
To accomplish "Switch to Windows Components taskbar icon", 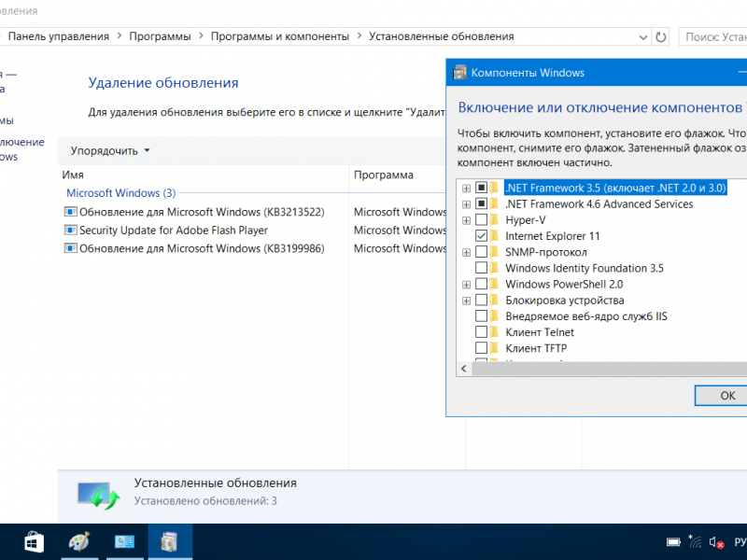I will (x=170, y=542).
